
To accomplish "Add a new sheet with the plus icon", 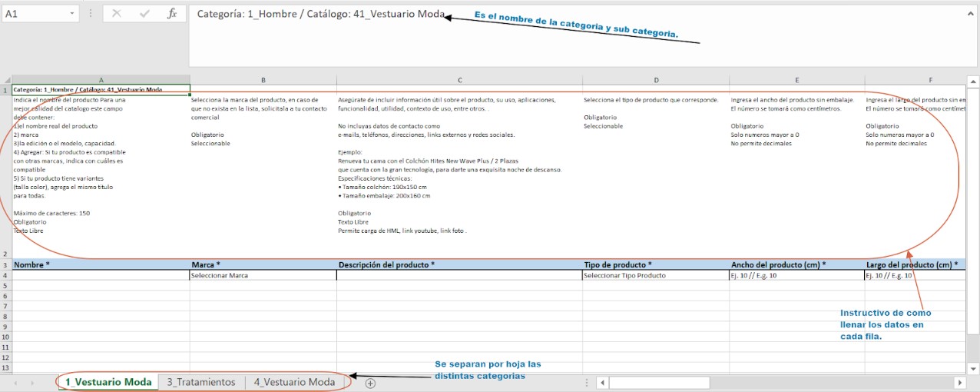I will pos(370,383).
